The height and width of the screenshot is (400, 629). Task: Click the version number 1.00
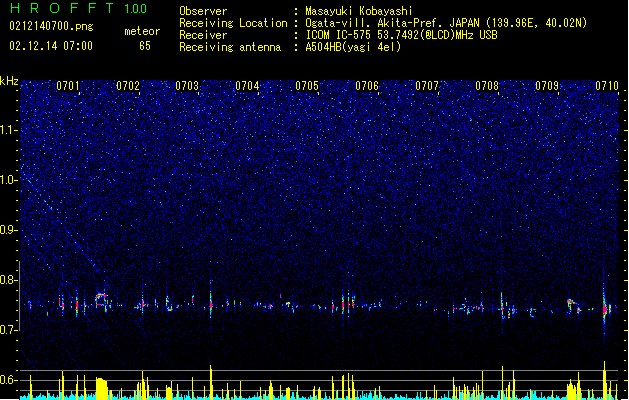(136, 8)
